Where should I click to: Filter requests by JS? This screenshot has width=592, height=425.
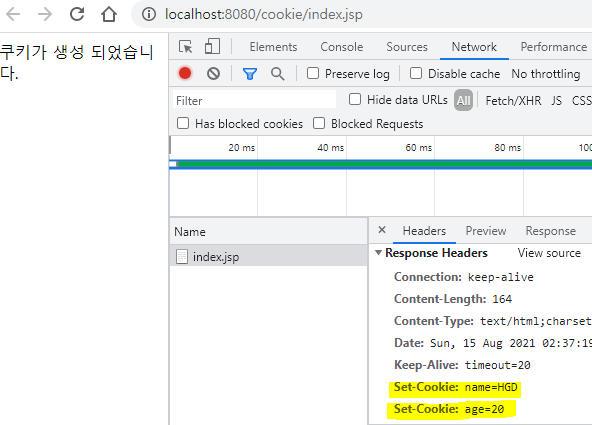[x=556, y=100]
